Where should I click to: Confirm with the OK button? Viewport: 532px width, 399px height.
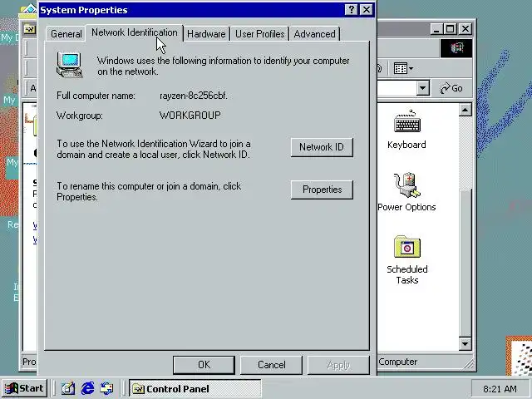coord(204,365)
